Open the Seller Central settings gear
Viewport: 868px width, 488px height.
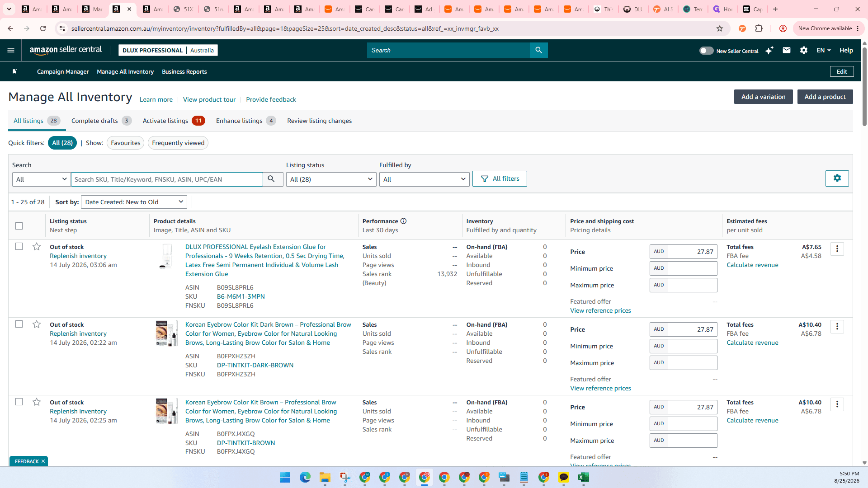(x=803, y=50)
